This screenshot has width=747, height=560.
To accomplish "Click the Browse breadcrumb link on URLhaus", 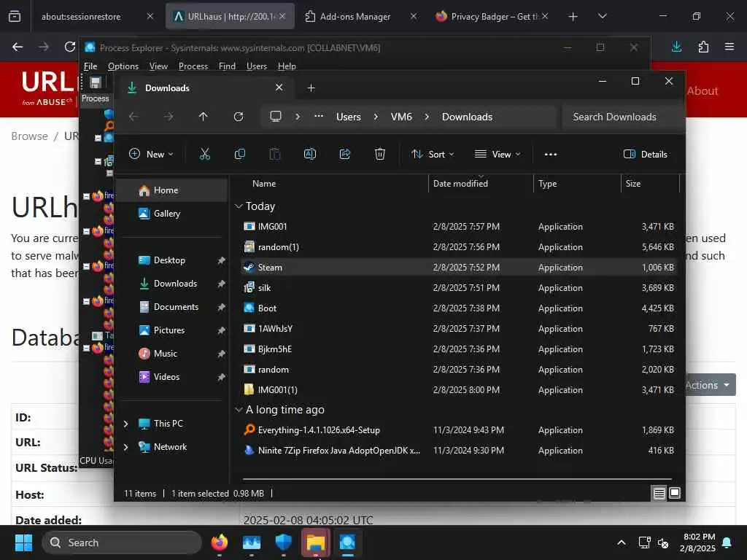I will [x=29, y=136].
